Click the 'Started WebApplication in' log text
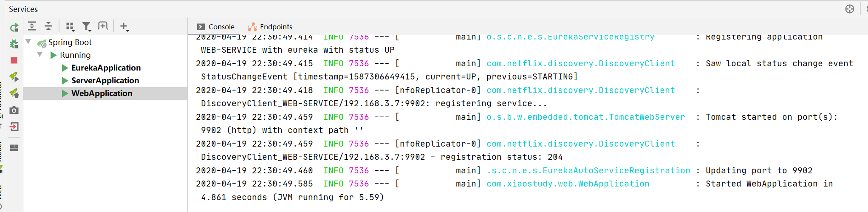Screen dimensions: 868x212 (x=769, y=184)
